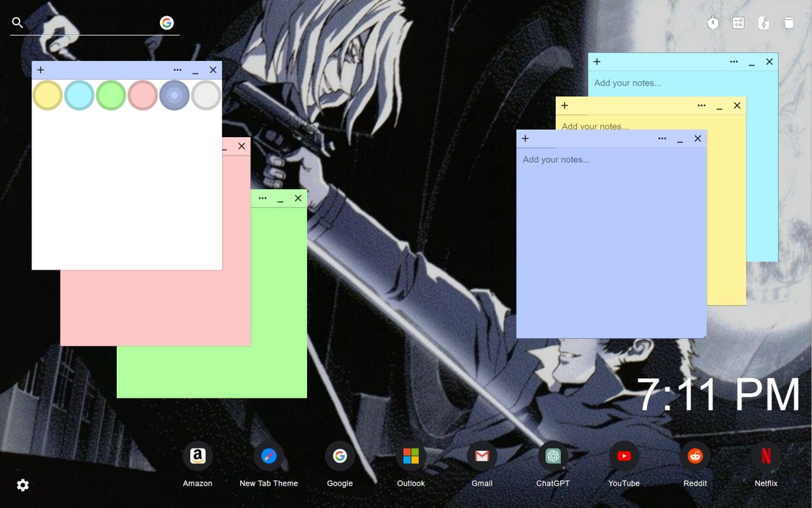Open the stopwatch timer tool
812x508 pixels.
click(713, 23)
